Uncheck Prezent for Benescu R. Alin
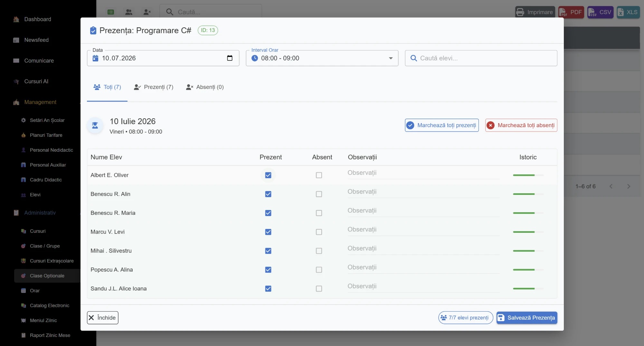The image size is (644, 346). coord(268,194)
